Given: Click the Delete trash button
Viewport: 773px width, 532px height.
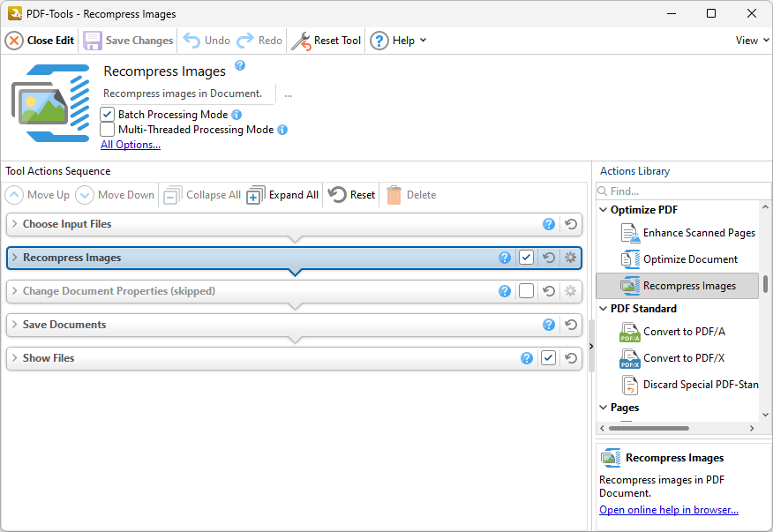Looking at the screenshot, I should point(411,195).
